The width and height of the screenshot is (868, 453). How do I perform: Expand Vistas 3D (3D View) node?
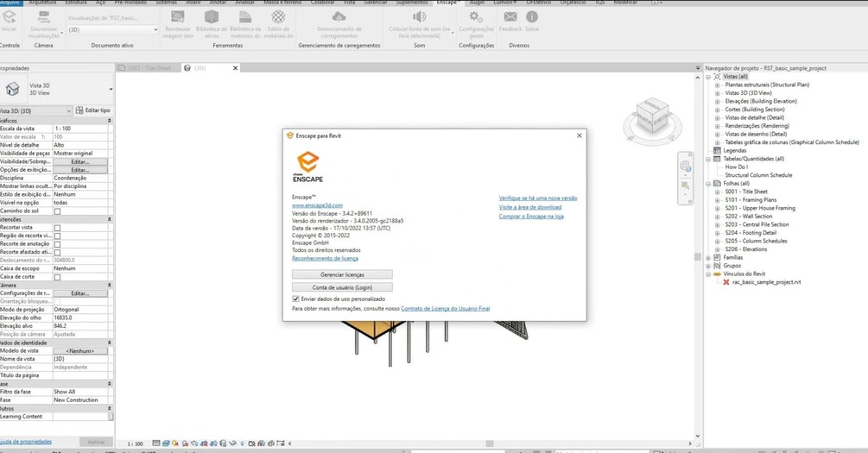point(717,93)
